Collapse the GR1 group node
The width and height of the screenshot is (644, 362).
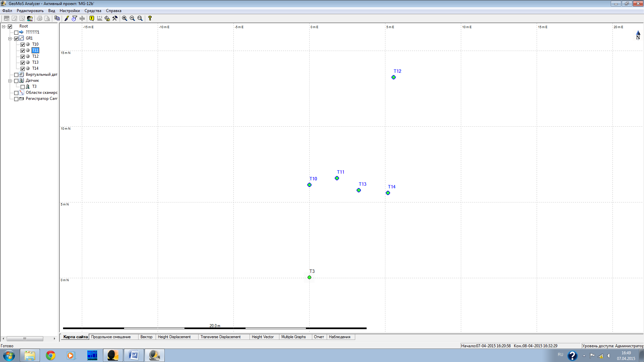(x=10, y=39)
